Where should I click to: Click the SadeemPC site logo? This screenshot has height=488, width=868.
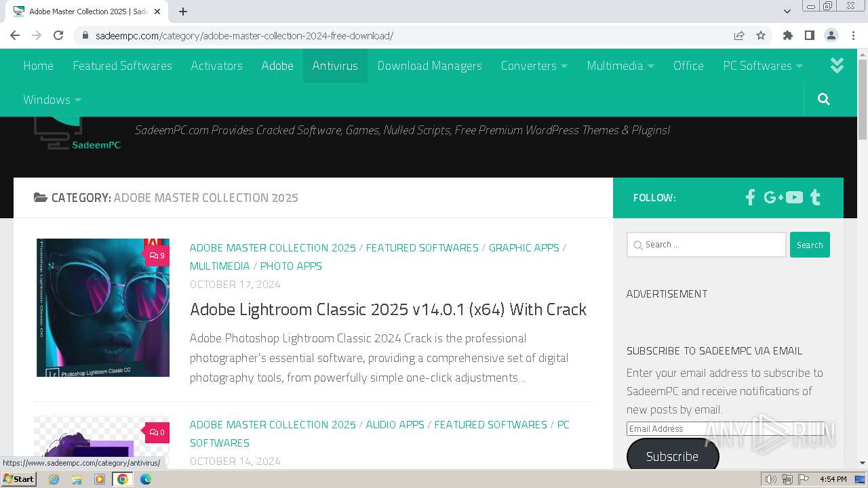pyautogui.click(x=77, y=133)
